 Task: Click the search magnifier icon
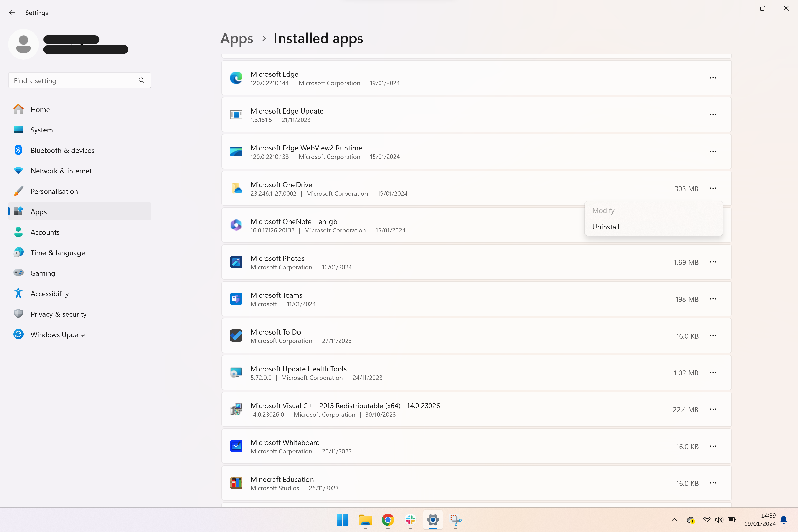141,80
